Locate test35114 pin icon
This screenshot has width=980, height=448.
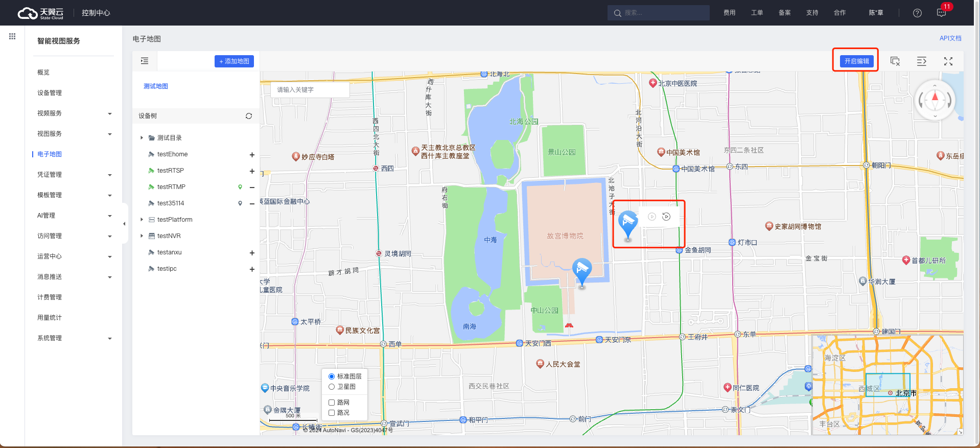[x=240, y=203]
